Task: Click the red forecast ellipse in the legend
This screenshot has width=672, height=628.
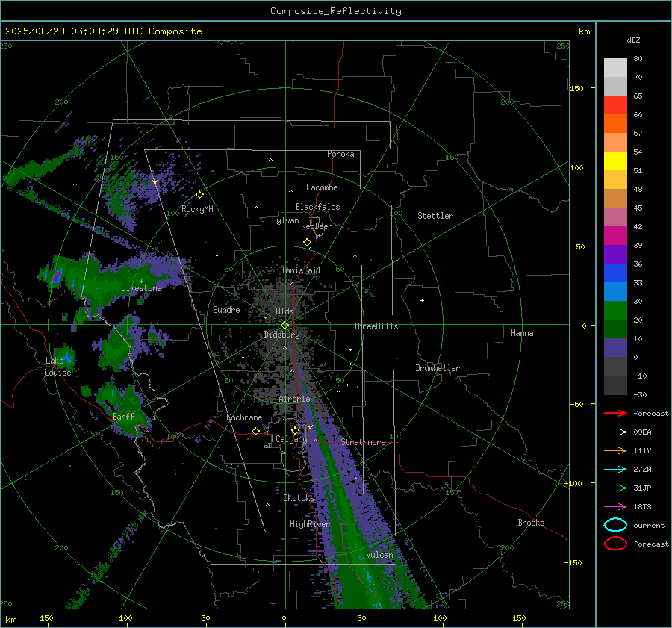Action: (615, 544)
